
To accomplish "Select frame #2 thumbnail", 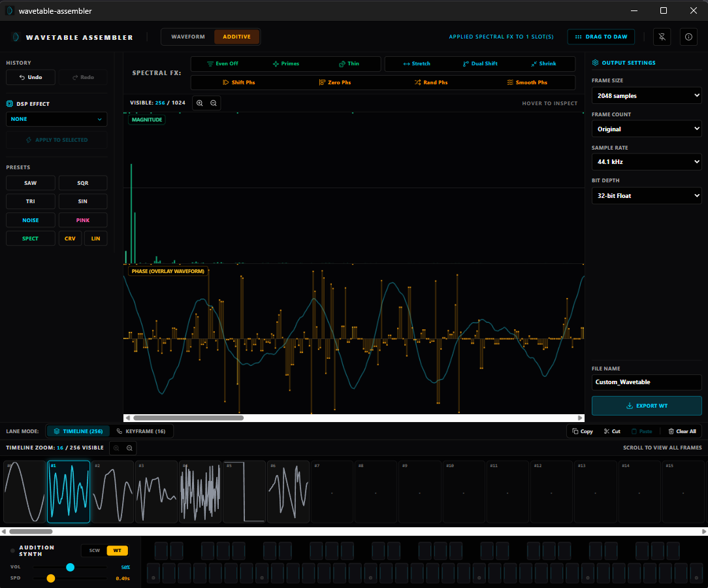I will point(112,492).
